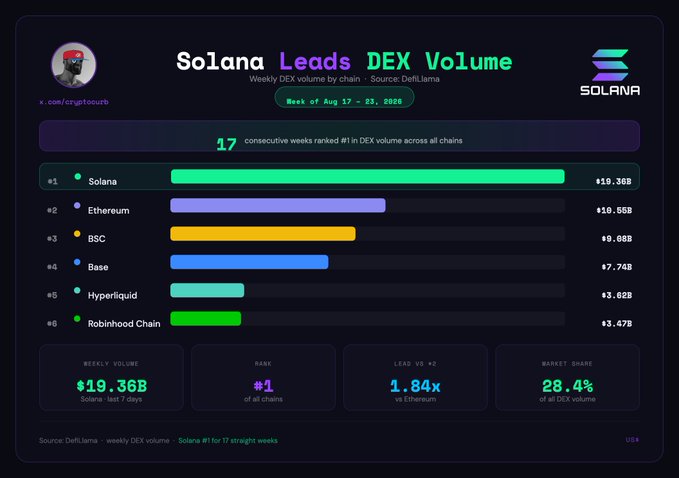Image resolution: width=679 pixels, height=478 pixels.
Task: Click the 'Solana · last 7 days' caption
Action: (x=111, y=399)
